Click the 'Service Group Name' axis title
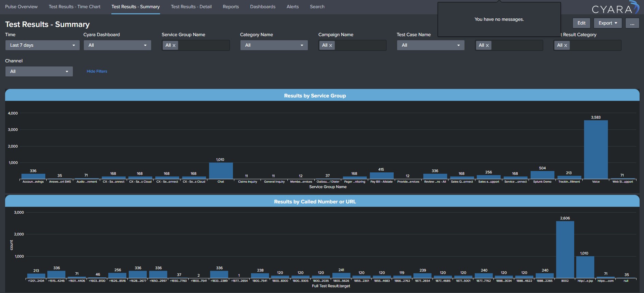Image resolution: width=644 pixels, height=293 pixels. [x=328, y=187]
